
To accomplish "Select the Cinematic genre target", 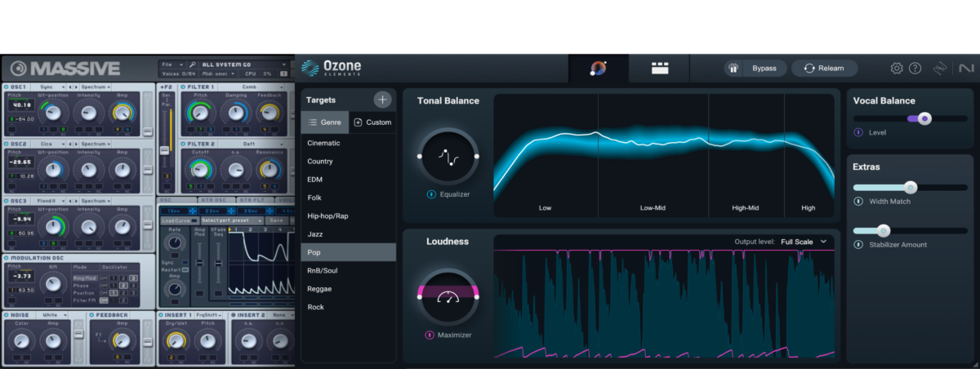I will 348,143.
